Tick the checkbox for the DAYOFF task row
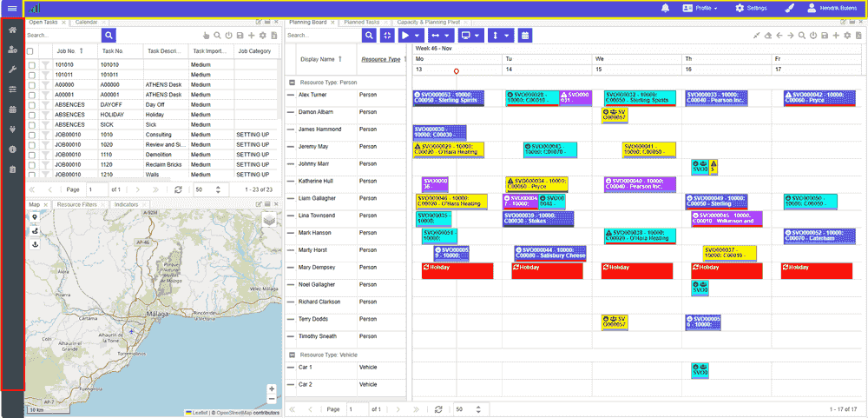 click(x=32, y=105)
